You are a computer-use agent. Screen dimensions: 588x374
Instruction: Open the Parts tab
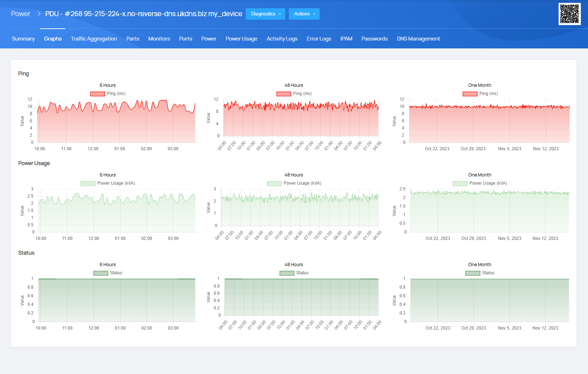coord(133,39)
